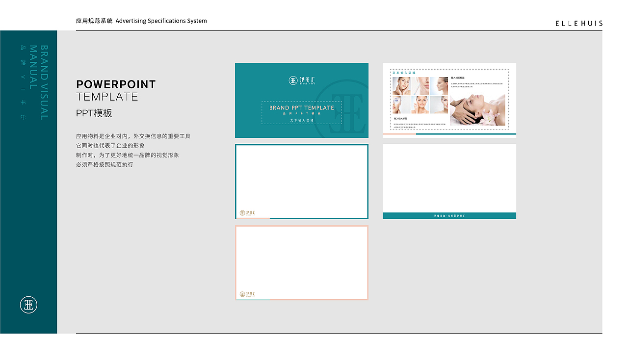Screen dimensions: 628x364
Task: Click the small logo on the pink-bordered slide
Action: (x=247, y=294)
